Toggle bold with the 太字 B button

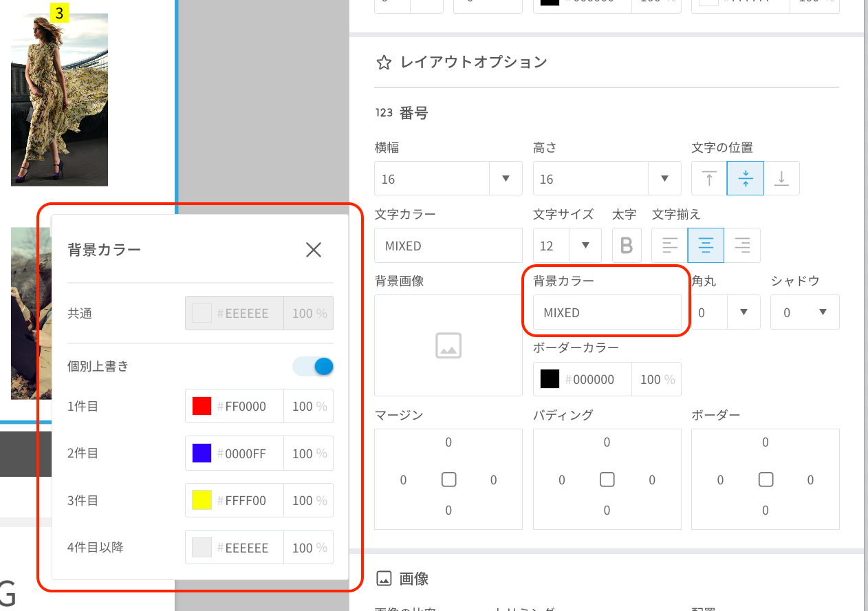(x=626, y=246)
